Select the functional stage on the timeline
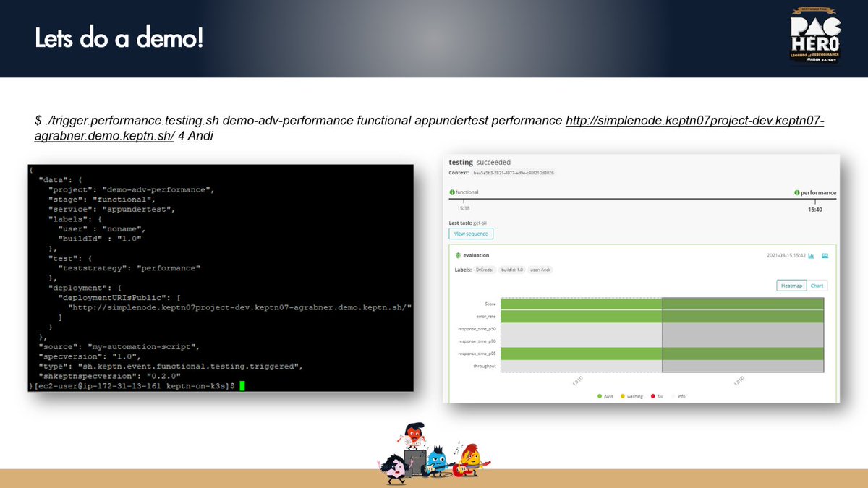868x488 pixels. point(467,192)
